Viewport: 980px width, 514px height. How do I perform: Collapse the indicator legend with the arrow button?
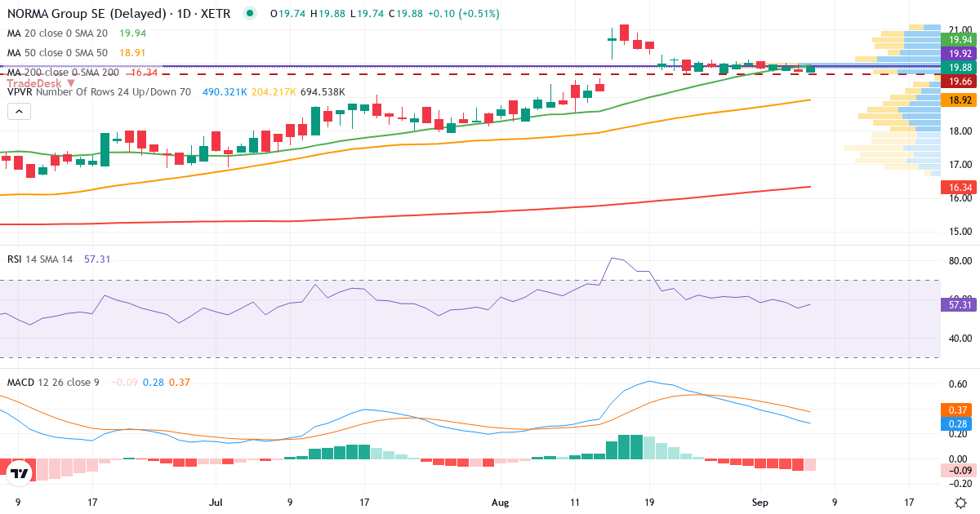pos(19,112)
